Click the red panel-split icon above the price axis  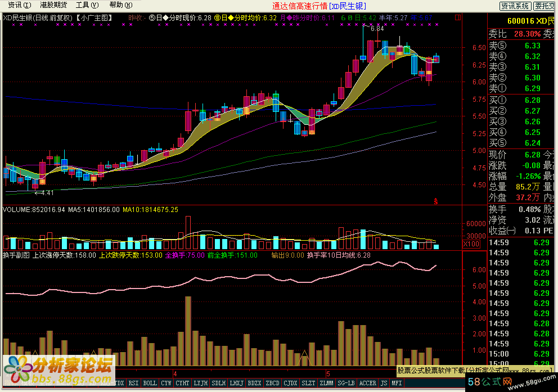pyautogui.click(x=458, y=17)
